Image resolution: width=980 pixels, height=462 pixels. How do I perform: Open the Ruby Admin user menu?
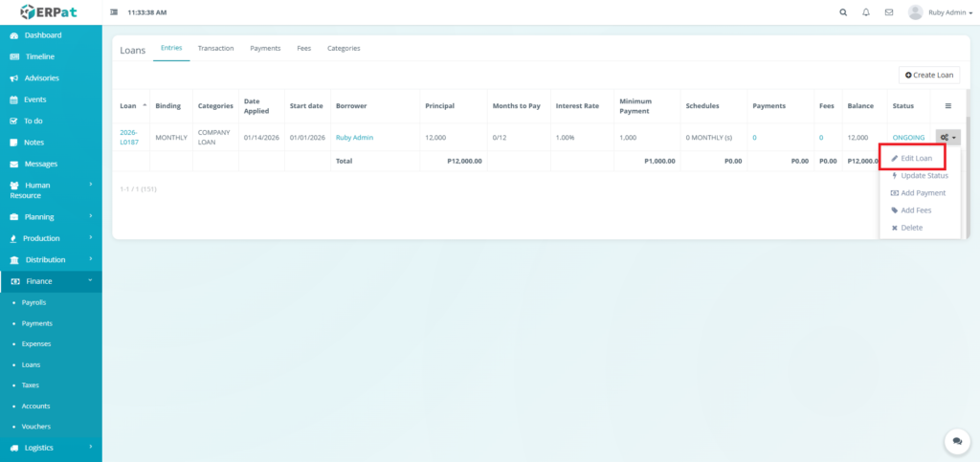(x=941, y=12)
